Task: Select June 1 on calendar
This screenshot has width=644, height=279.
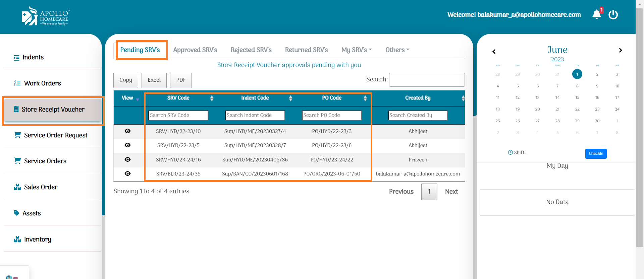Action: tap(577, 74)
